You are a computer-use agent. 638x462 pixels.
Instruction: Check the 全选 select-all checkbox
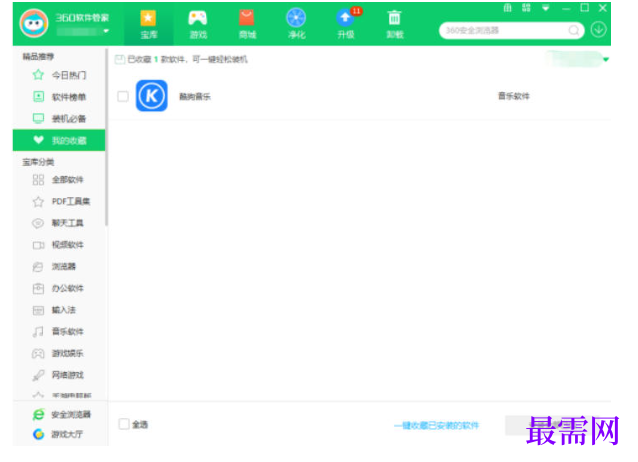(124, 424)
